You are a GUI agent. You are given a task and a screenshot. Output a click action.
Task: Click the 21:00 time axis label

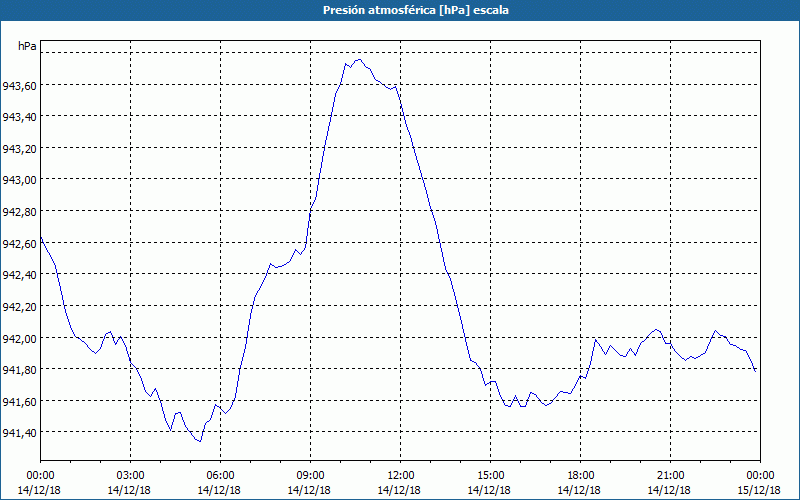(x=670, y=476)
